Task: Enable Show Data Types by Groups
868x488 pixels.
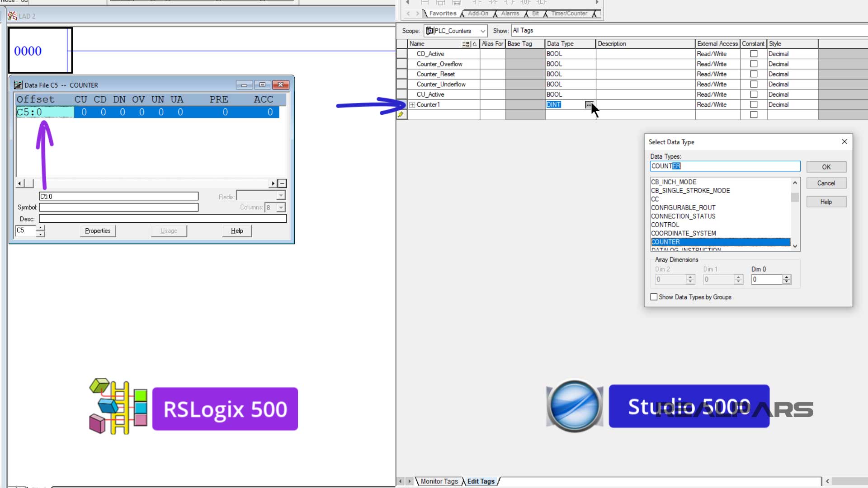Action: 654,297
